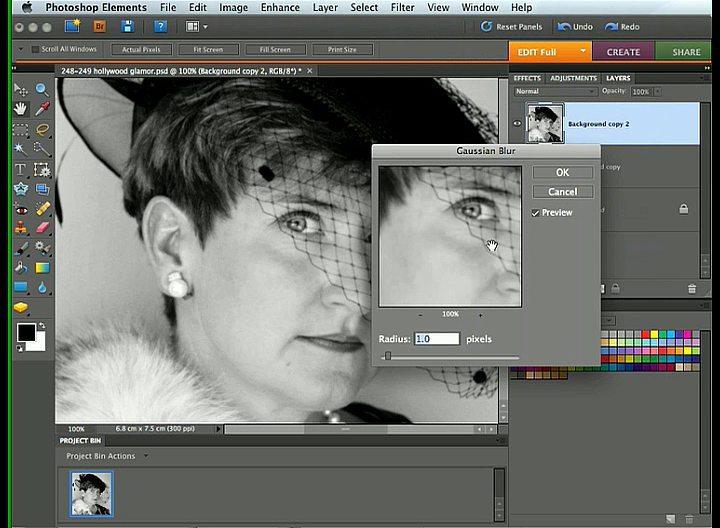Choose the Horizontal Type tool
The width and height of the screenshot is (720, 528).
21,169
